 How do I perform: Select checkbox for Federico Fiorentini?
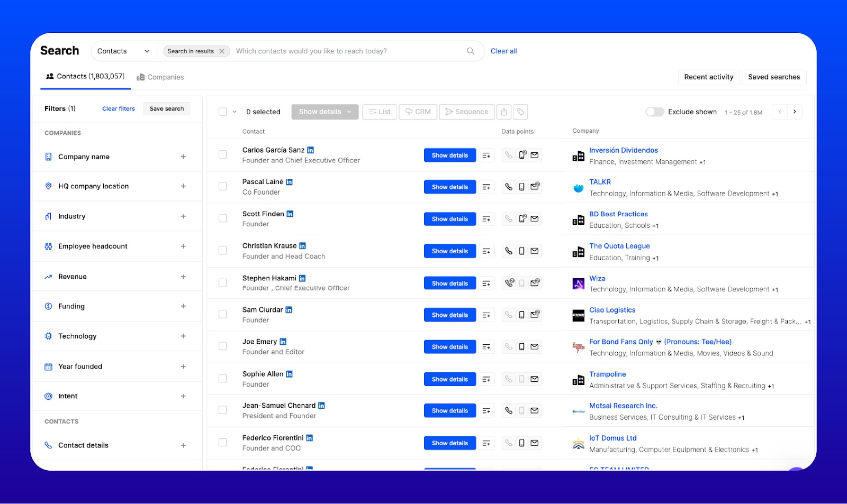click(x=223, y=442)
